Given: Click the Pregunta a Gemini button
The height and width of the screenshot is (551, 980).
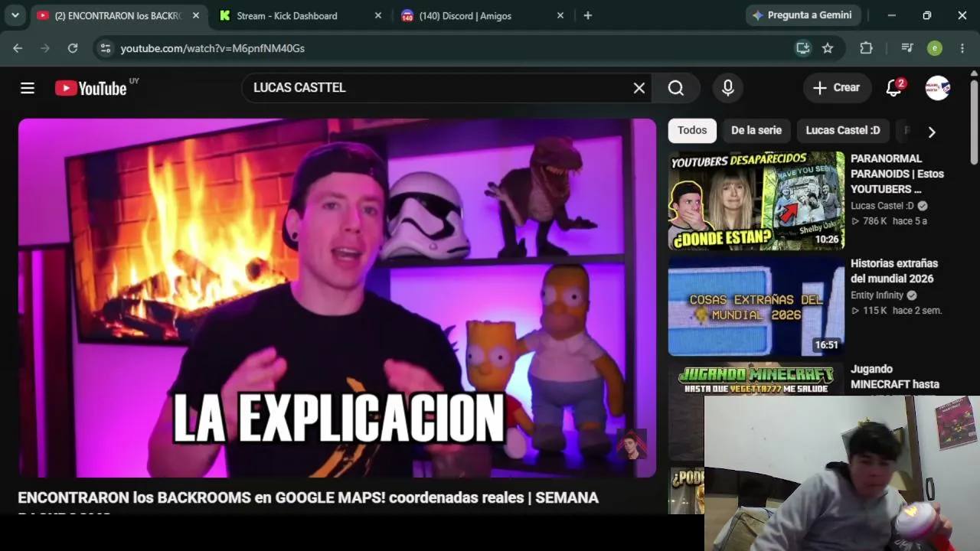Looking at the screenshot, I should click(x=803, y=15).
